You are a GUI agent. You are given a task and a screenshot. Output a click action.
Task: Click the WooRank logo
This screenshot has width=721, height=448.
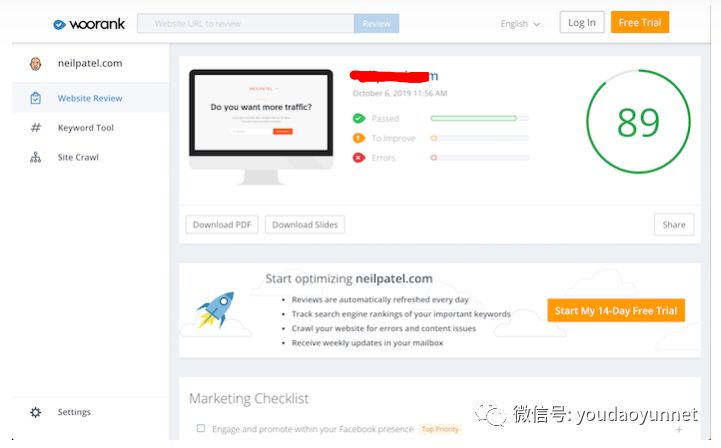89,24
